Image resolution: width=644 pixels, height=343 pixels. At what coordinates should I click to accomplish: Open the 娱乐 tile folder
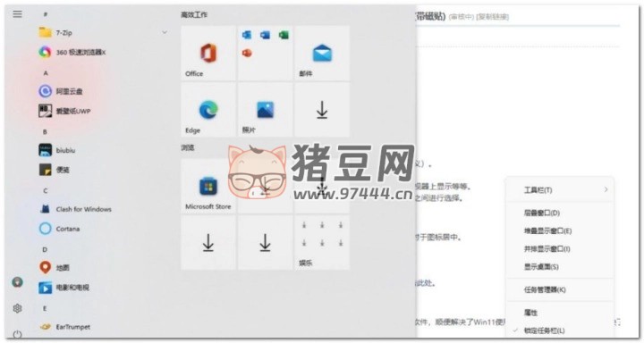[x=322, y=242]
